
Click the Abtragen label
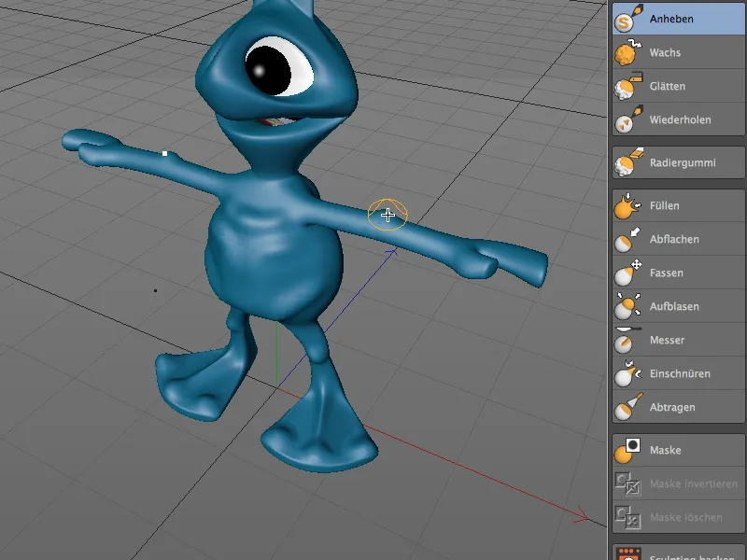[x=672, y=407]
